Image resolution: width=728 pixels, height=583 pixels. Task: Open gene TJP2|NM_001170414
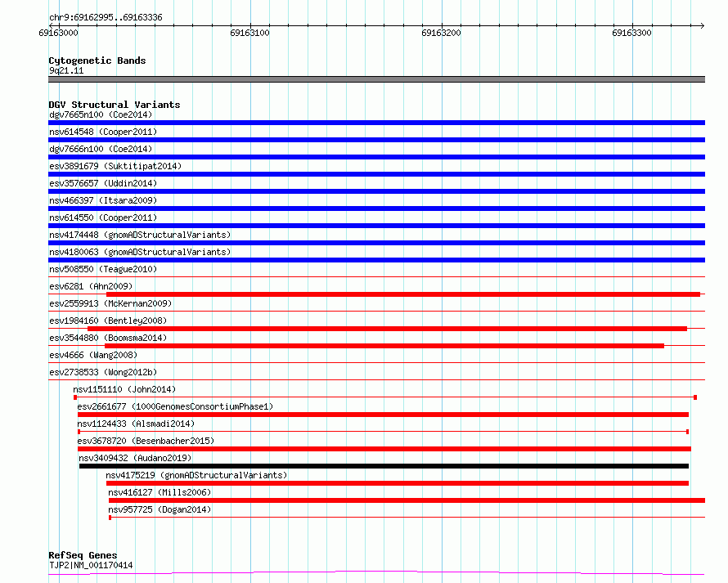point(91,565)
